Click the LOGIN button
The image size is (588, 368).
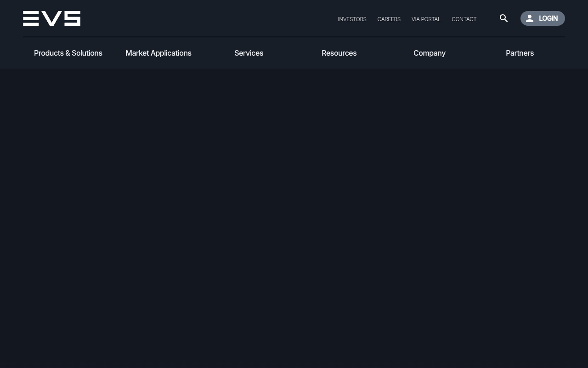(x=543, y=18)
